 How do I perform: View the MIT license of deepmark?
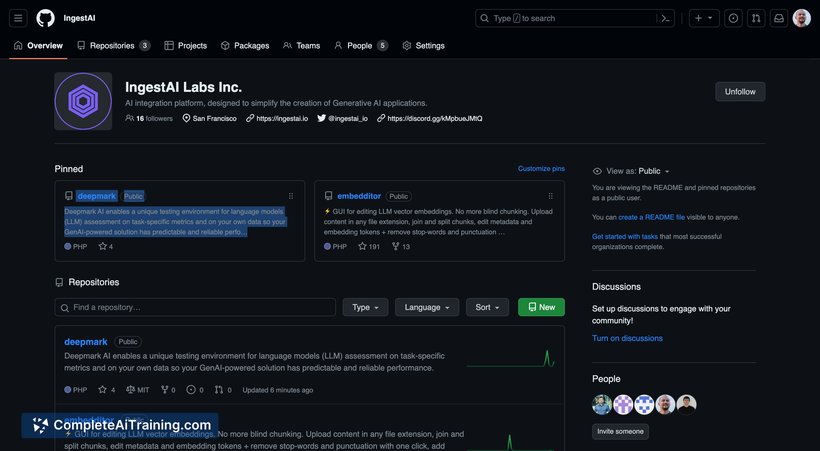(138, 390)
